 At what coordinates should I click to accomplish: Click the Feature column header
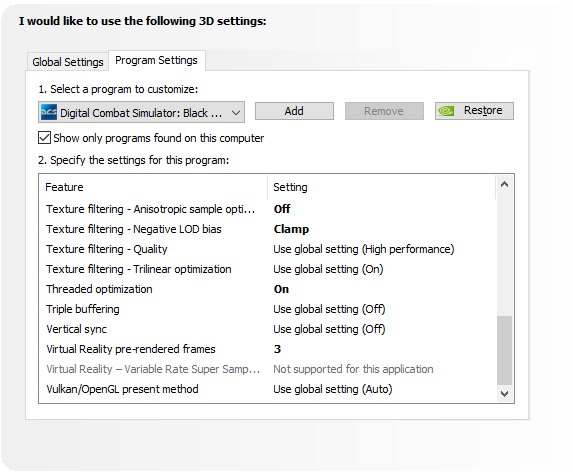point(153,187)
